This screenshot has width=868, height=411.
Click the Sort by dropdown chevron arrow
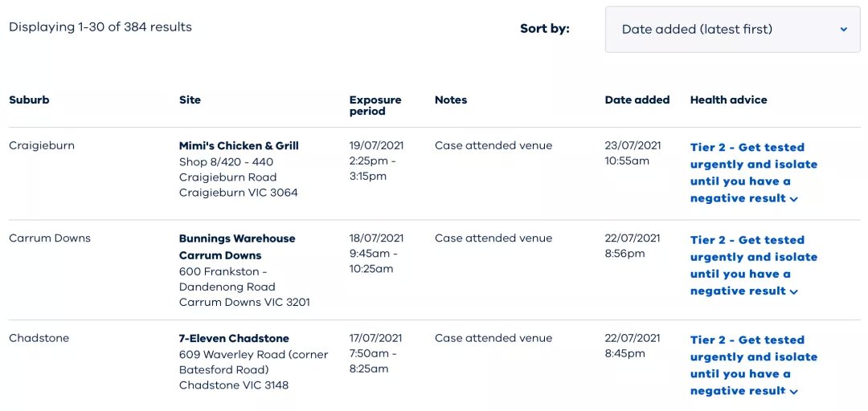point(844,30)
